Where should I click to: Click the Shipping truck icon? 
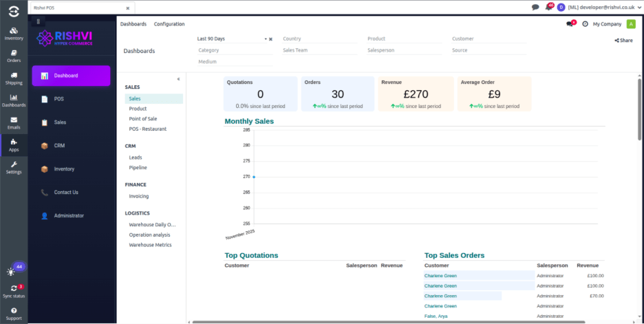[x=14, y=78]
